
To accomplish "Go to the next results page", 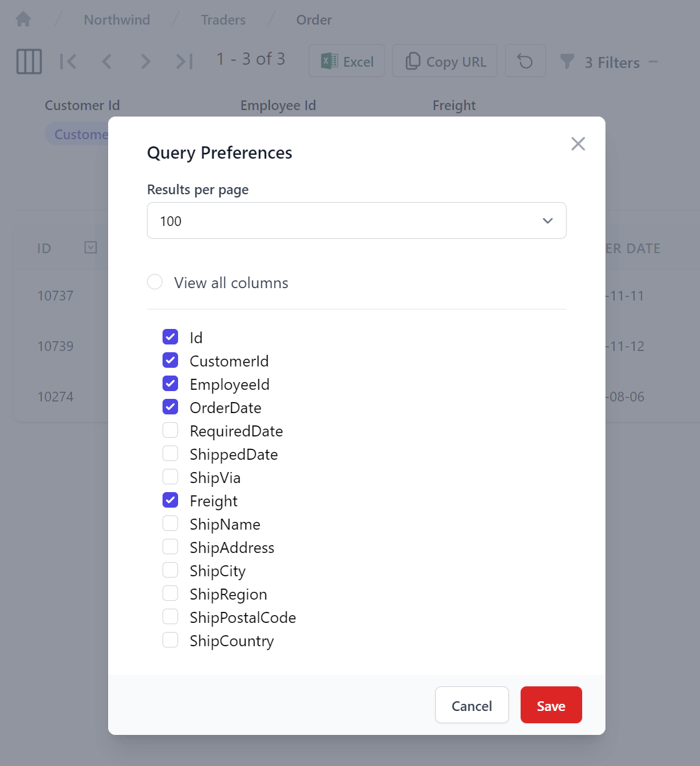I will (x=146, y=61).
